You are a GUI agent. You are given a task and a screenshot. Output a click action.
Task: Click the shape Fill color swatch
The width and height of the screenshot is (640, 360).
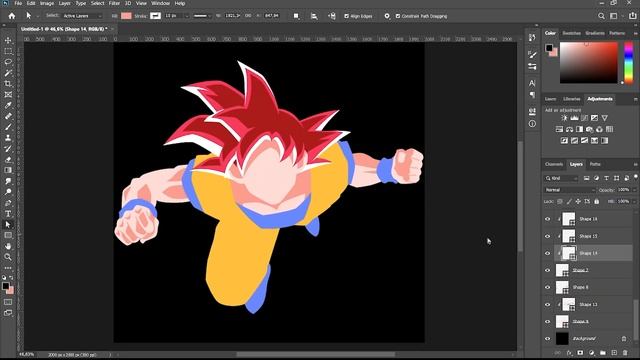127,16
